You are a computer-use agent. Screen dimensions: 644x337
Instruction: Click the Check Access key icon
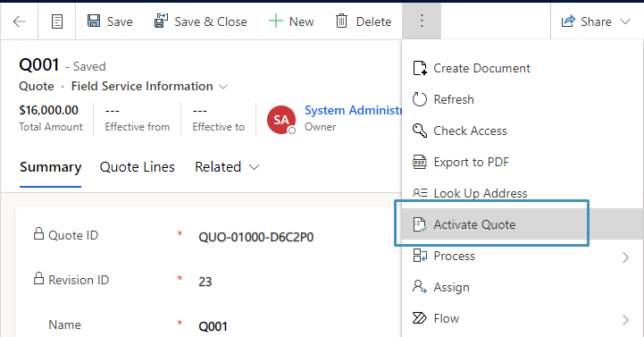(x=419, y=131)
